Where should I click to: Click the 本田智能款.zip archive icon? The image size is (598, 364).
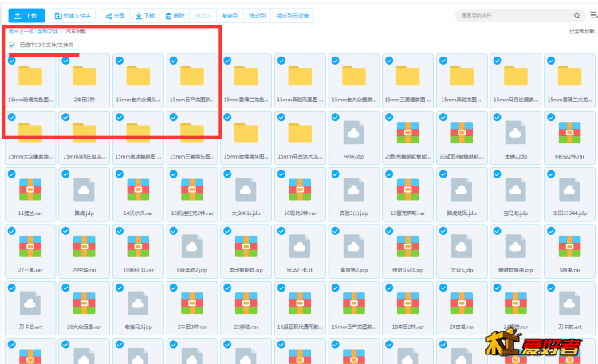click(x=246, y=246)
